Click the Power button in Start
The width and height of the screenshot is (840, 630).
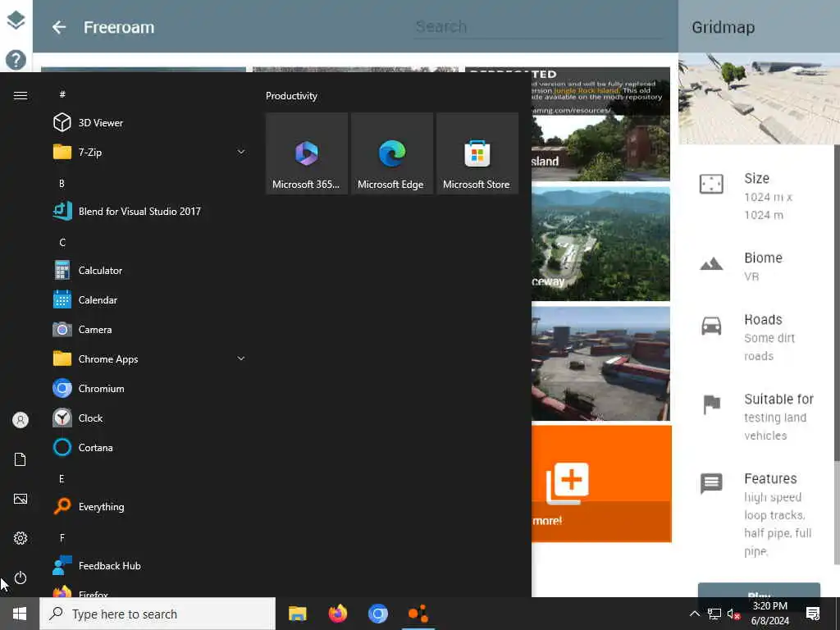point(21,577)
